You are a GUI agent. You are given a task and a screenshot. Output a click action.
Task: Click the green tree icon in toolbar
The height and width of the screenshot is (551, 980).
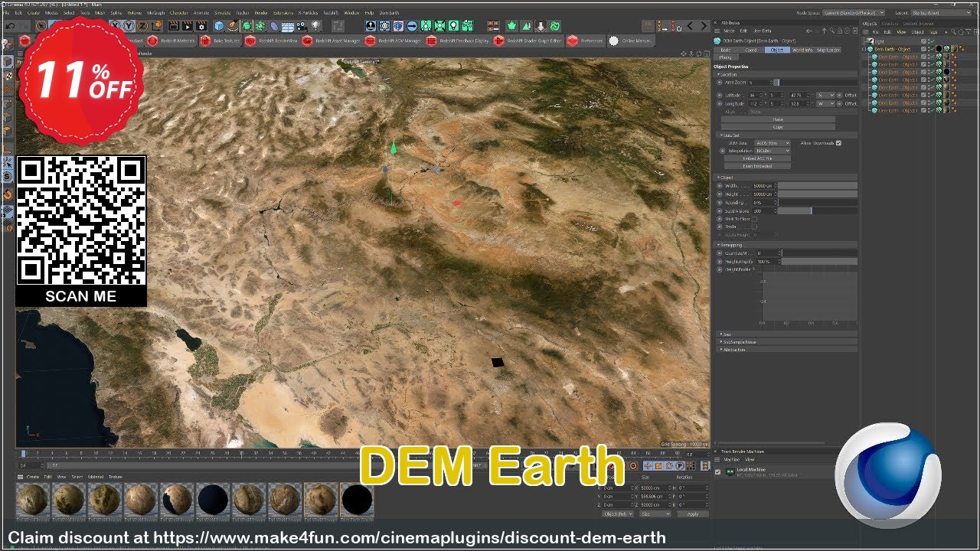pyautogui.click(x=511, y=25)
